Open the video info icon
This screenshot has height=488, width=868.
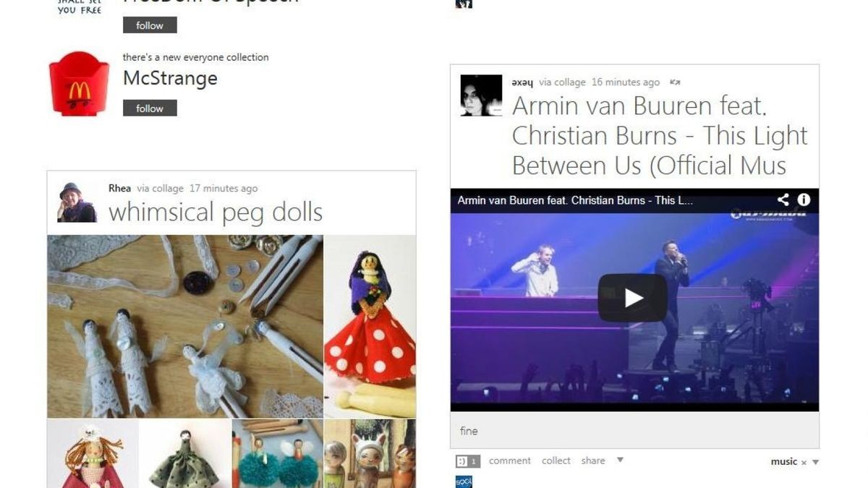coord(804,200)
